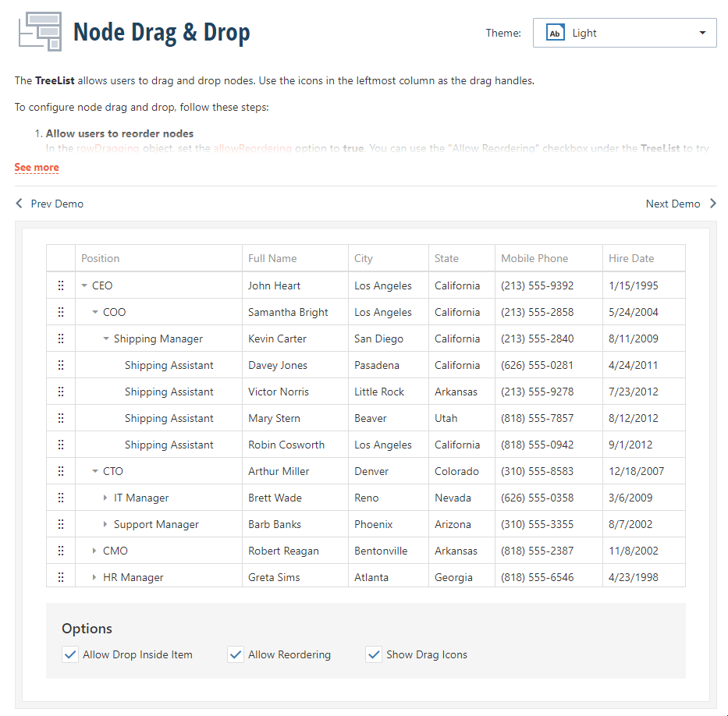
Task: Click the Position column header
Action: tap(158, 258)
